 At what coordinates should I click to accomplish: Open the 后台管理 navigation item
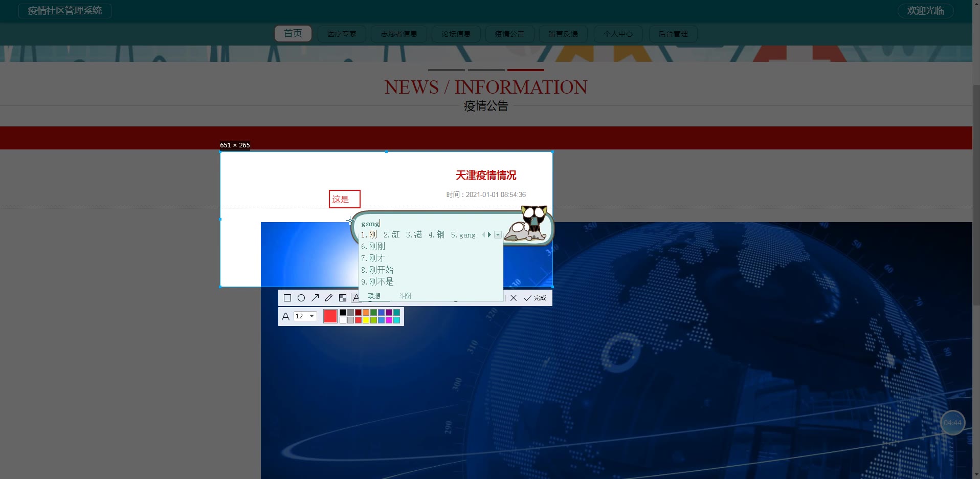click(x=673, y=34)
